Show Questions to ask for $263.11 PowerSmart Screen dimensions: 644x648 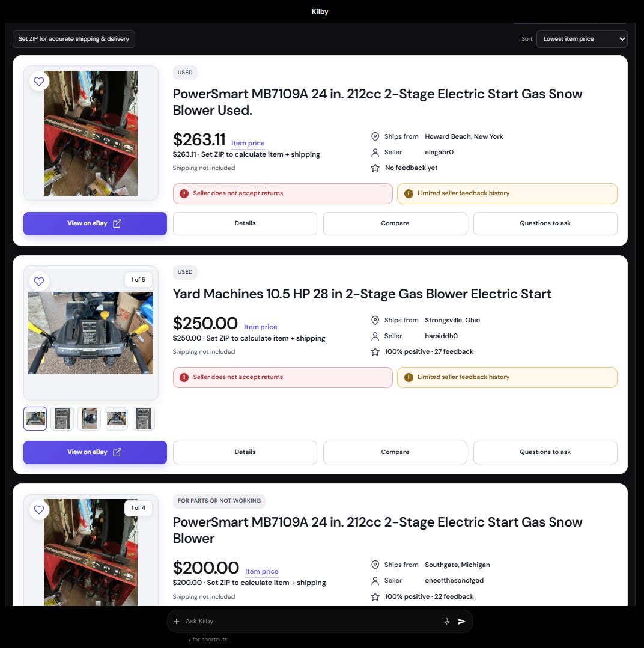pyautogui.click(x=545, y=223)
